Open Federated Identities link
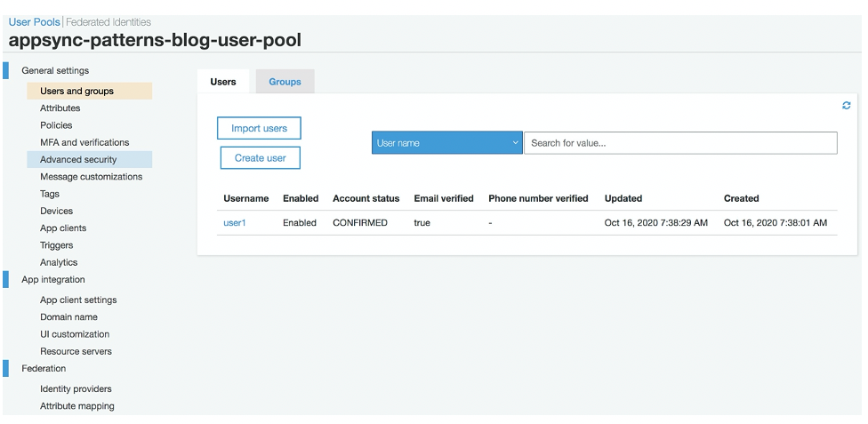Image resolution: width=868 pixels, height=424 pixels. click(108, 22)
